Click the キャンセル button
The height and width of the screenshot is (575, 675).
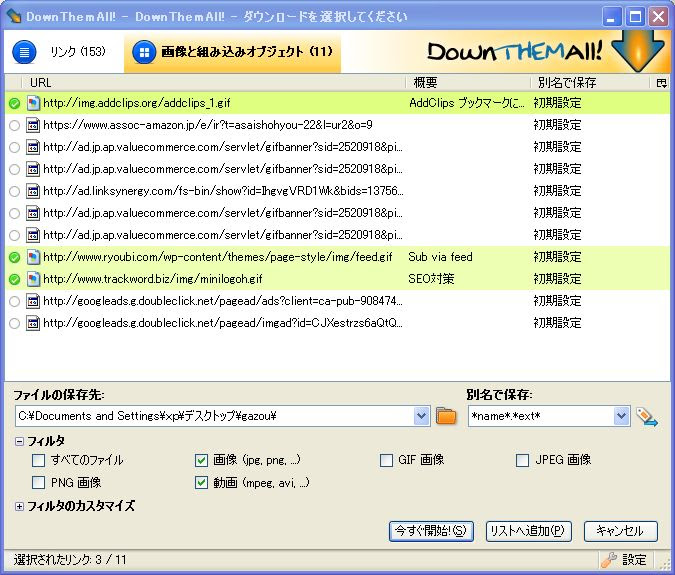[620, 531]
